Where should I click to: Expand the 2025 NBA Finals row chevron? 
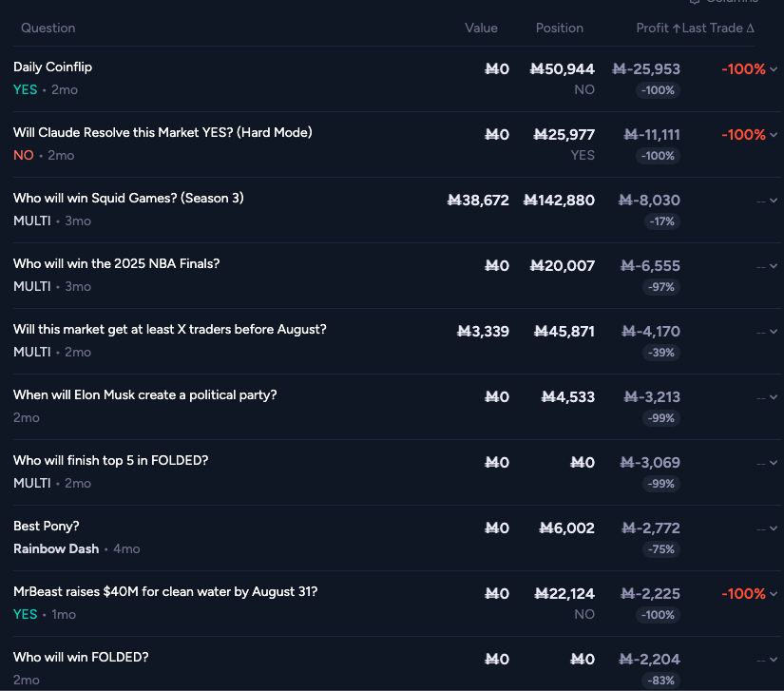(774, 266)
